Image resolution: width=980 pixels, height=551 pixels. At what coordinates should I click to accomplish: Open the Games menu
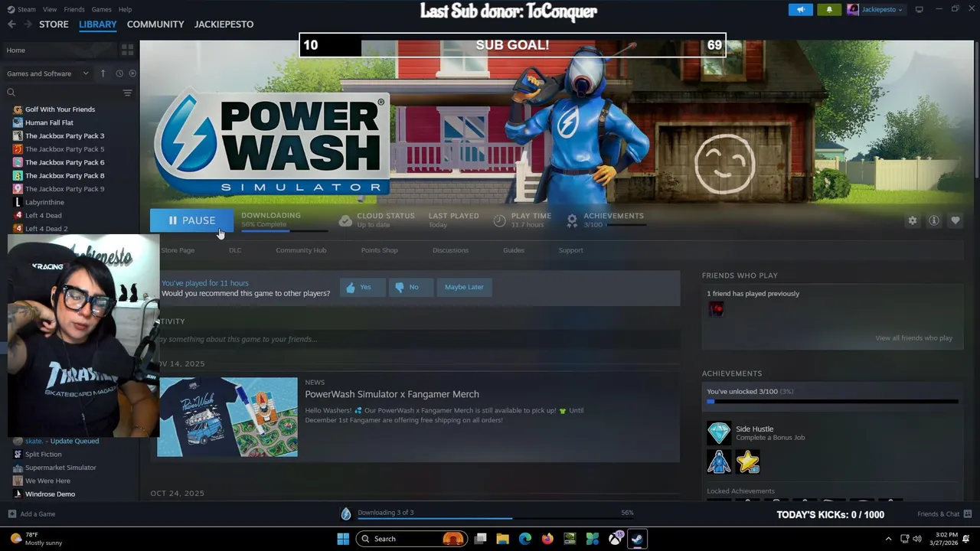click(101, 9)
